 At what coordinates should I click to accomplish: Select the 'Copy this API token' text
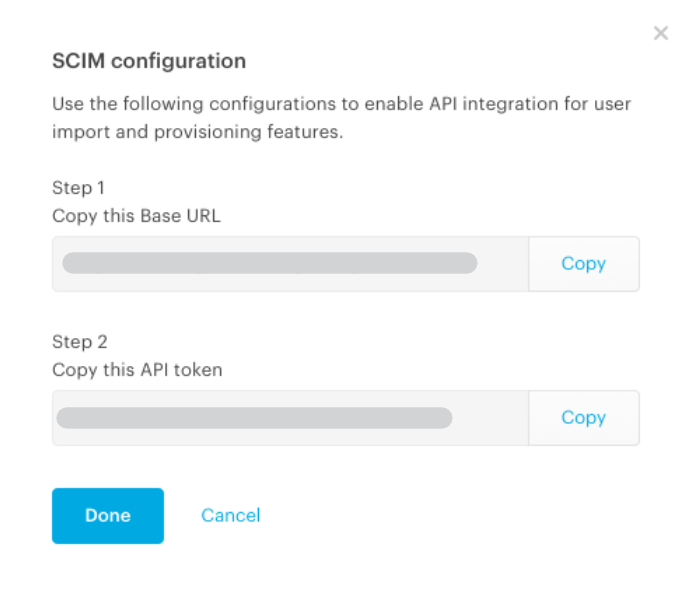pos(137,370)
